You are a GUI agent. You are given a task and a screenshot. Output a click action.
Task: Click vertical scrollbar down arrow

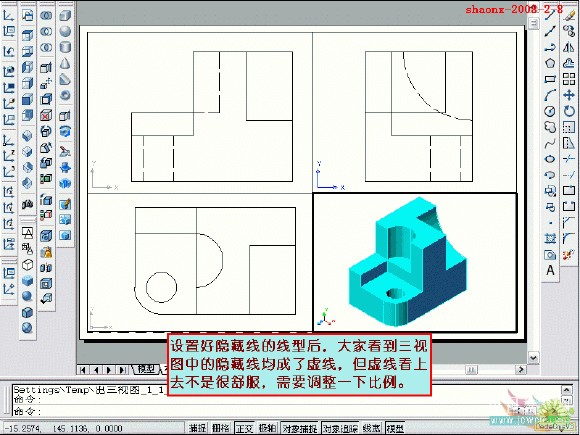(x=533, y=358)
